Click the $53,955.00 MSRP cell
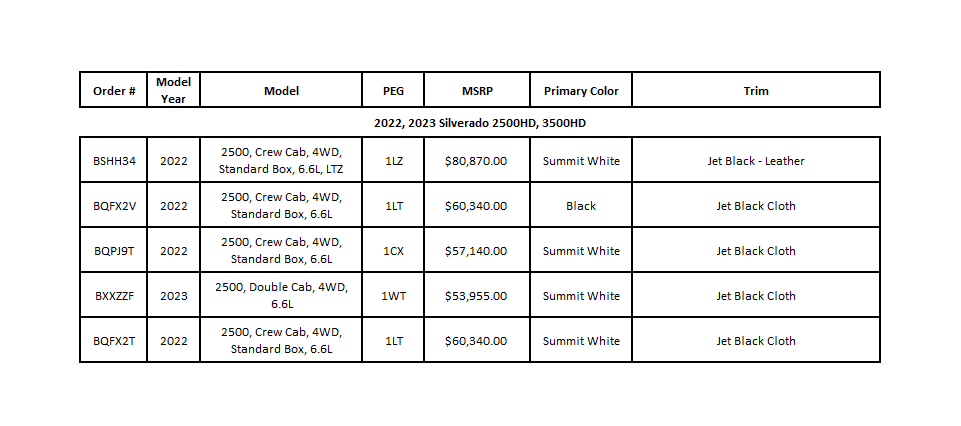 [477, 295]
